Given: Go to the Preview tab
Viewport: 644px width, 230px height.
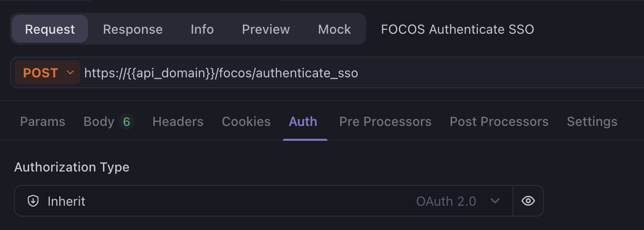Looking at the screenshot, I should pos(266,29).
